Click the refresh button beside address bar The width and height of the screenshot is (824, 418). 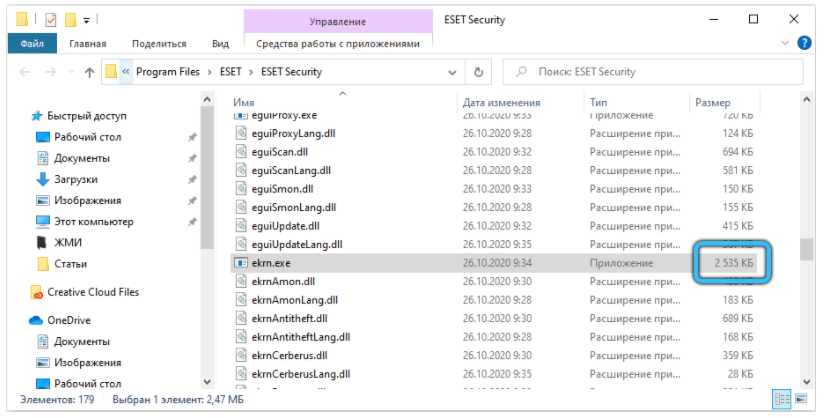tap(479, 72)
